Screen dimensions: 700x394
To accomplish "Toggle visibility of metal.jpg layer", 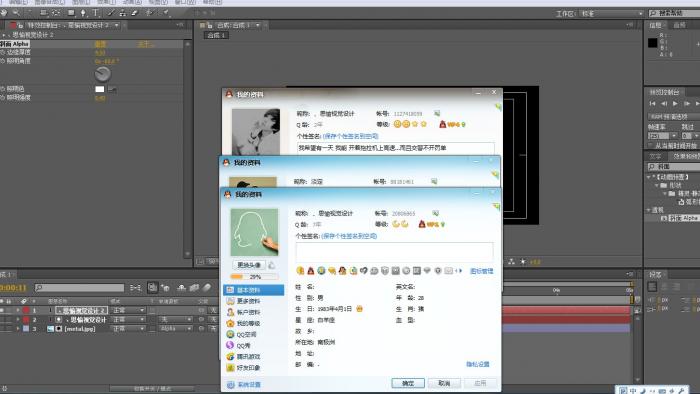I will (x=2, y=329).
